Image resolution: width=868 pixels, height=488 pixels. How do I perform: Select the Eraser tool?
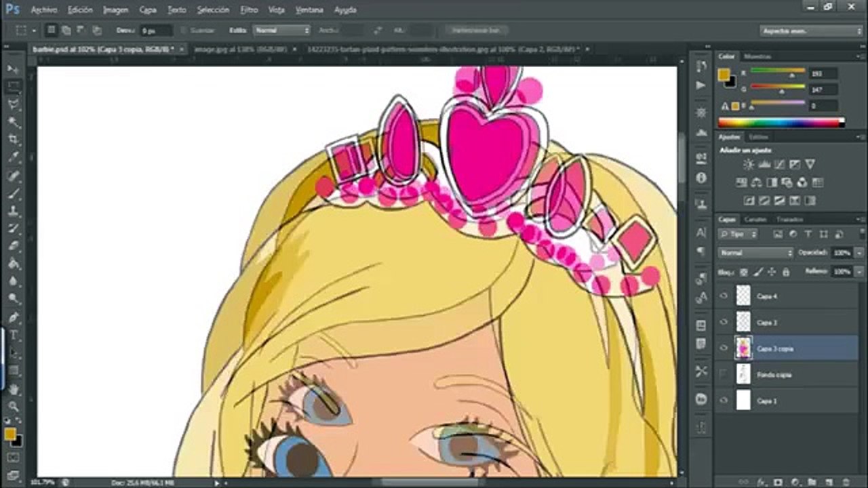coord(13,247)
